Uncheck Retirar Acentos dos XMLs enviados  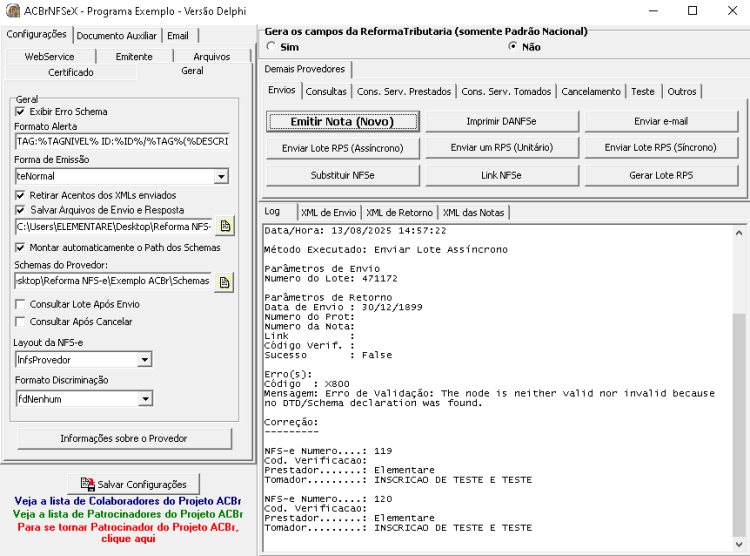(x=20, y=195)
